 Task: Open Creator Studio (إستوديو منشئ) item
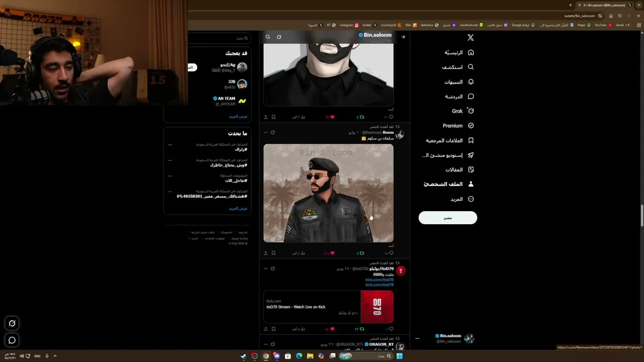point(448,155)
